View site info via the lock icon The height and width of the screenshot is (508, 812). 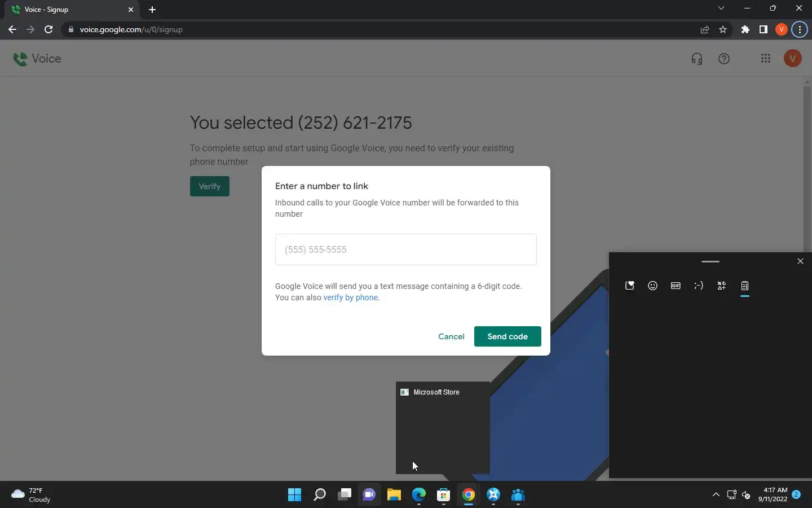click(70, 29)
